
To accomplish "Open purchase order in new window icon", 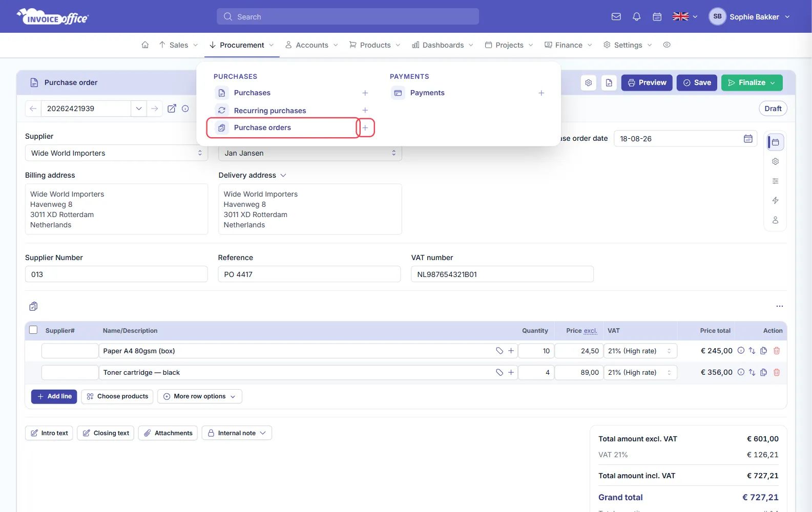I will point(172,109).
